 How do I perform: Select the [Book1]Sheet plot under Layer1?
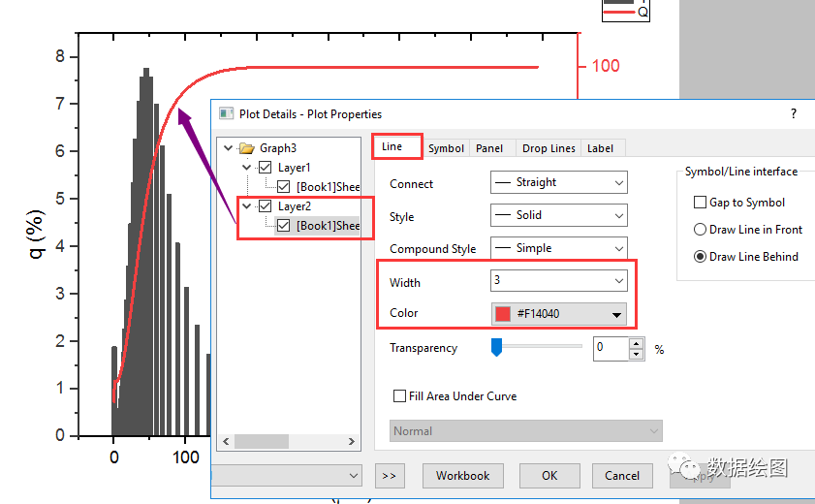[328, 186]
